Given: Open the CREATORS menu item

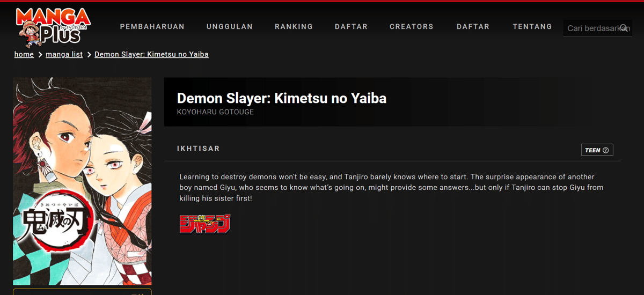Looking at the screenshot, I should click(412, 26).
